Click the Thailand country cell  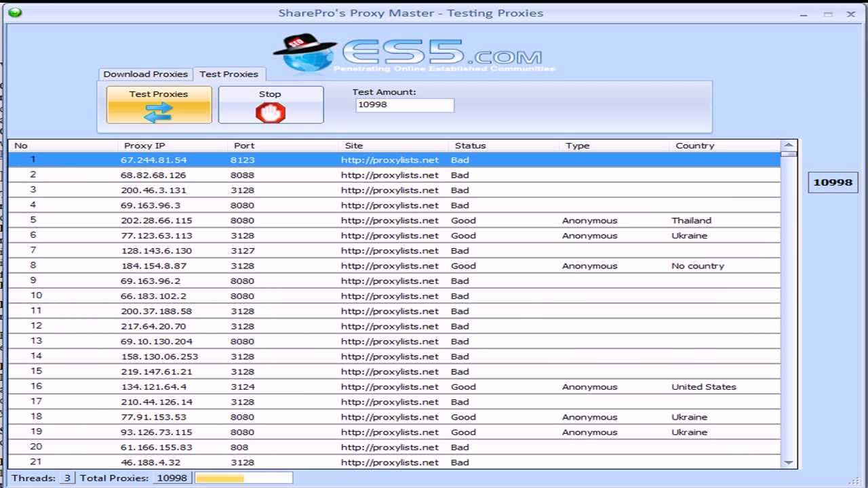pyautogui.click(x=691, y=220)
